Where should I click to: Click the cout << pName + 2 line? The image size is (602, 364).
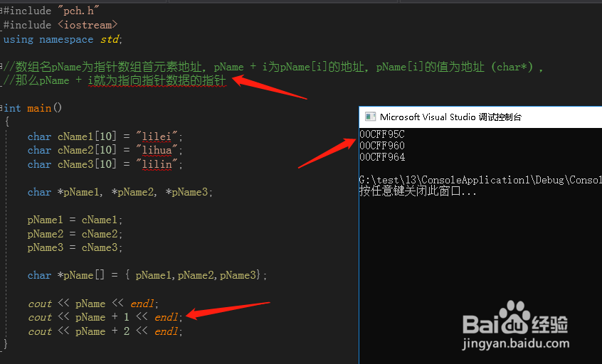[x=105, y=331]
